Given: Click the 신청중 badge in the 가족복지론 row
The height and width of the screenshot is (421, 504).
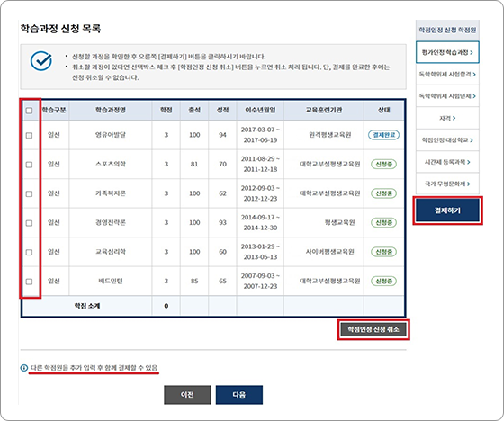Looking at the screenshot, I should pyautogui.click(x=383, y=193).
